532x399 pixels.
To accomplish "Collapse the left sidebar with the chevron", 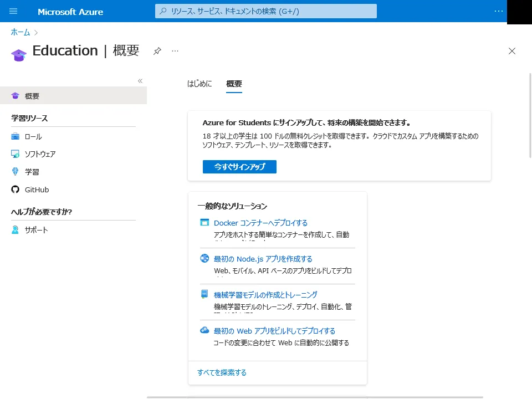I will tap(140, 81).
